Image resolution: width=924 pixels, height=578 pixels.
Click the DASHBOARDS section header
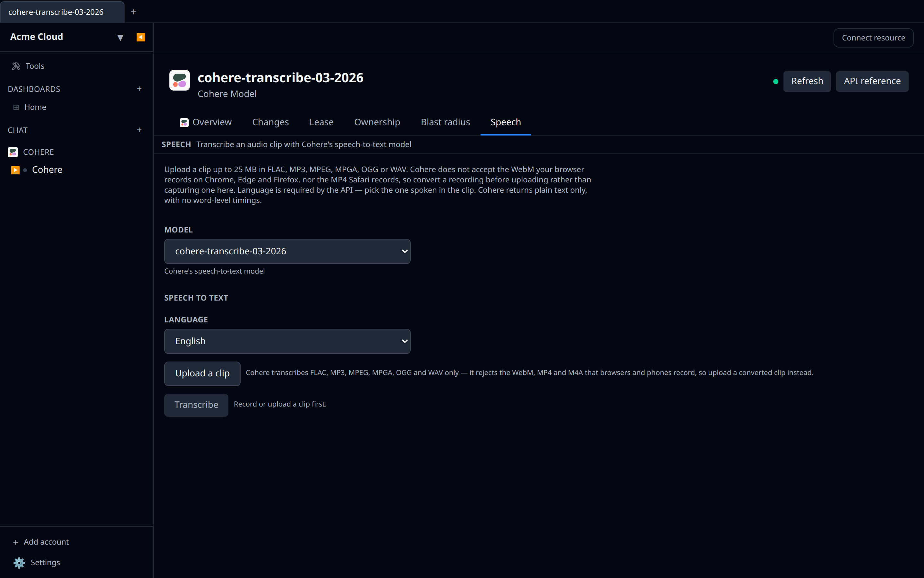(34, 89)
